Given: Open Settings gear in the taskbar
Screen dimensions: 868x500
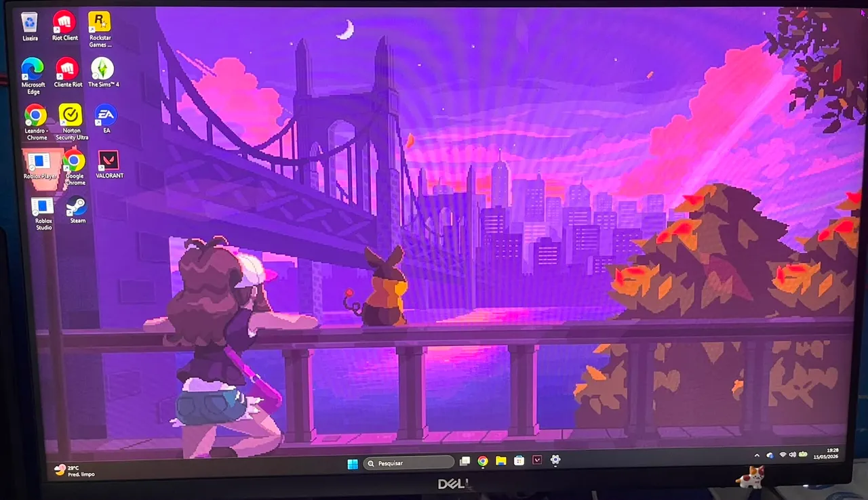Looking at the screenshot, I should coord(555,459).
